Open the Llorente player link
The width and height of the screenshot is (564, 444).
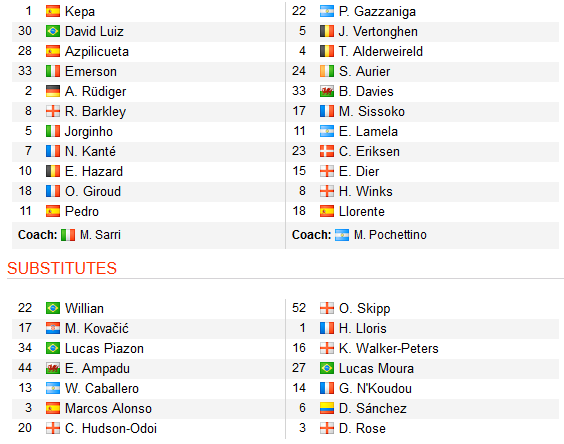362,211
